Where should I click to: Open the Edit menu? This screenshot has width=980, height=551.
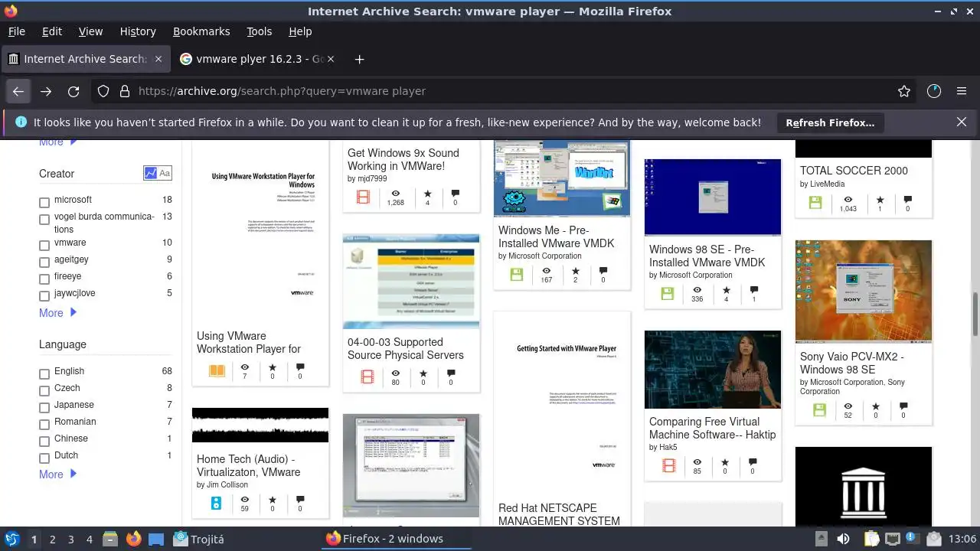click(x=52, y=31)
